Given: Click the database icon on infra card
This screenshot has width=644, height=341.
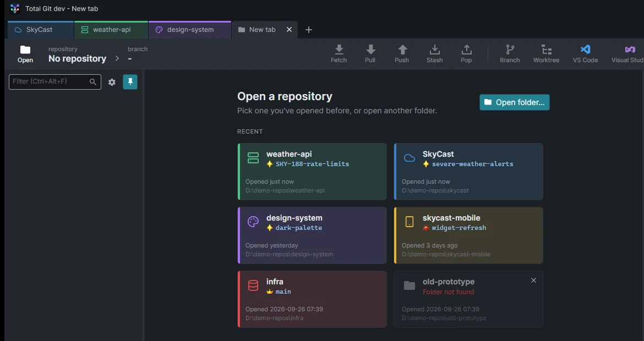Looking at the screenshot, I should click(x=253, y=285).
